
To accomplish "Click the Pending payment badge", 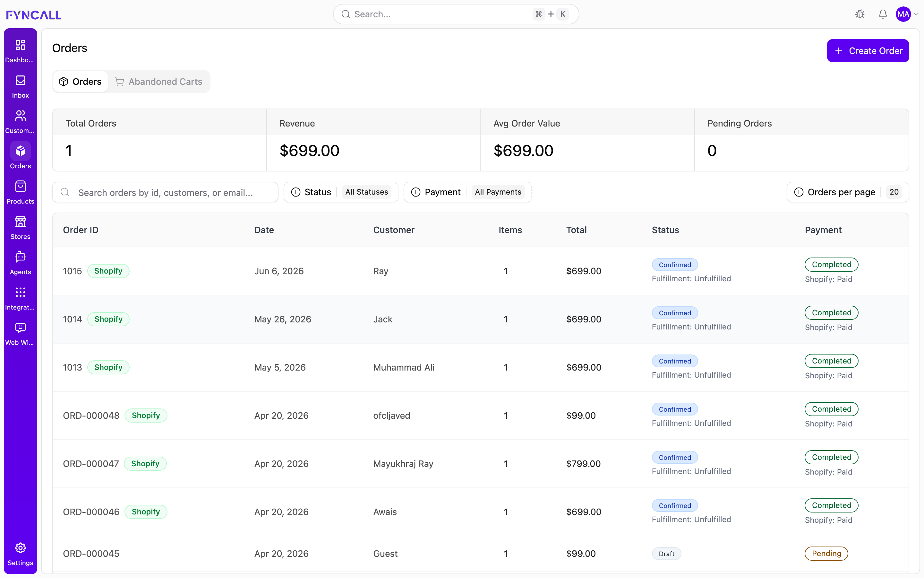I will (826, 554).
